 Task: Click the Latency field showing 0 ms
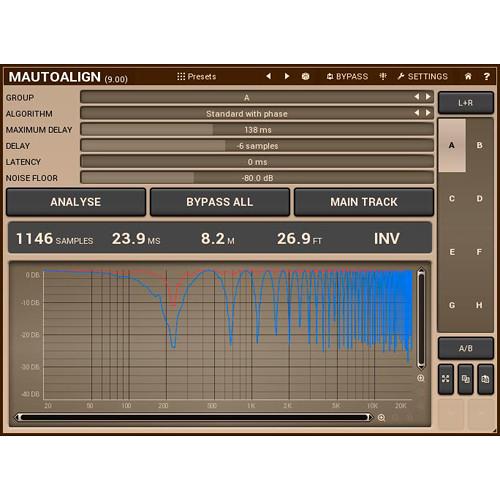coord(257,162)
